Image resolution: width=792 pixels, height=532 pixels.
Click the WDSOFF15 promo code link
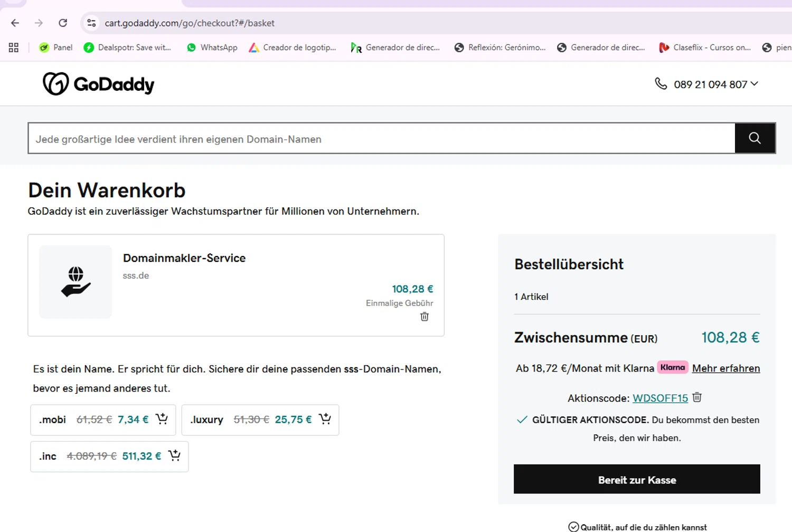pyautogui.click(x=660, y=398)
